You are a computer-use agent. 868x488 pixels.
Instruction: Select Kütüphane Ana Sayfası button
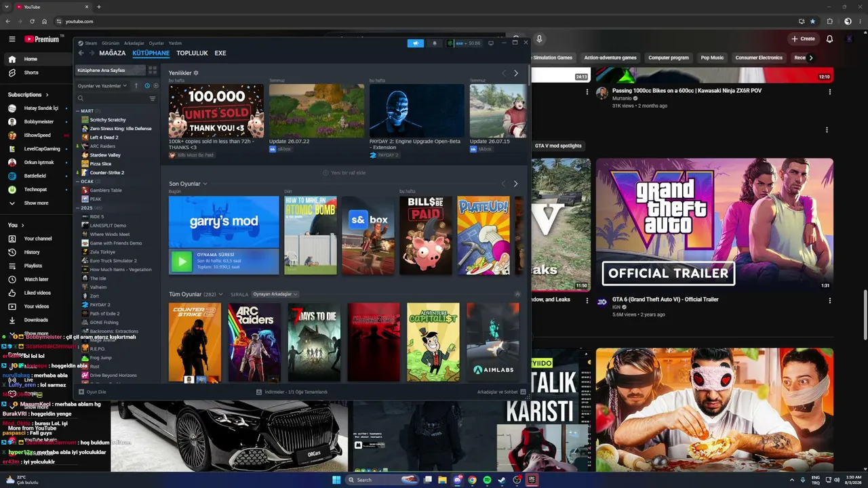[x=110, y=70]
